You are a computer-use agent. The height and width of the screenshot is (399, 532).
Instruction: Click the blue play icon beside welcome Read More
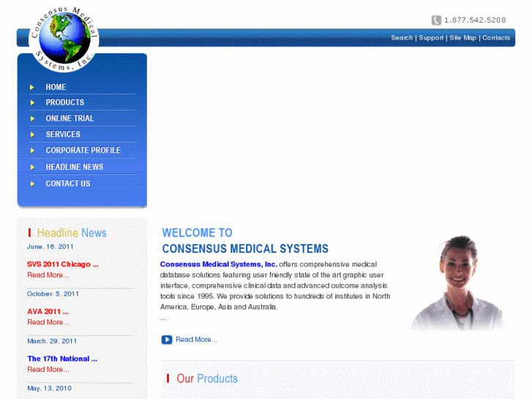point(167,340)
